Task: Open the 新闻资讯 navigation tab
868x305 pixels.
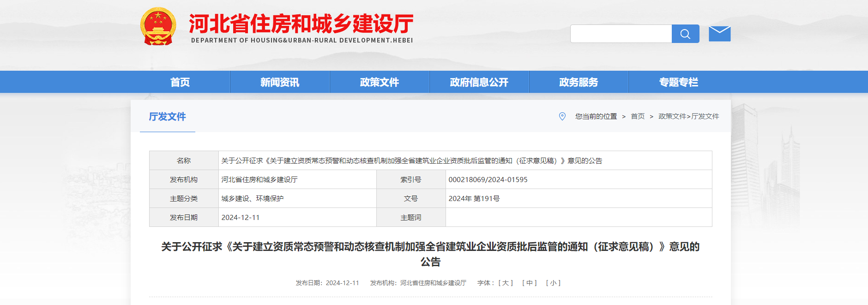Action: coord(280,82)
